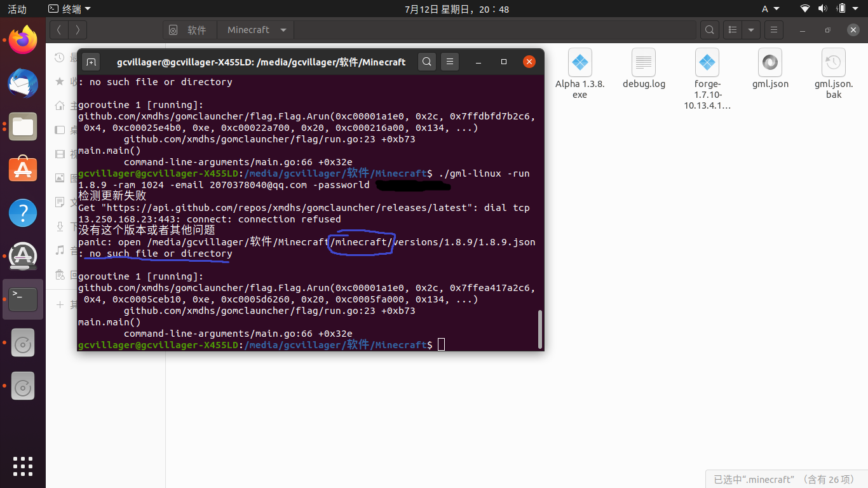Switch file manager to list view
This screenshot has height=488, width=868.
tap(733, 30)
